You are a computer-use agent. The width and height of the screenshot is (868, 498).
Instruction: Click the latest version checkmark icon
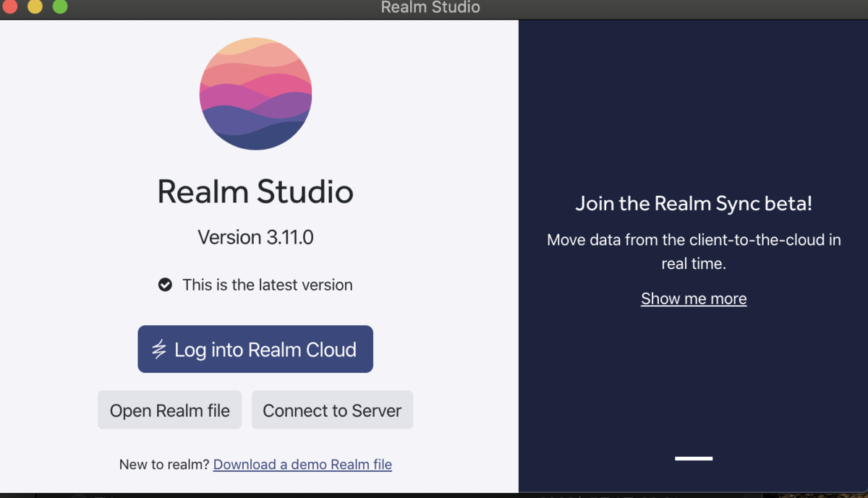point(165,285)
